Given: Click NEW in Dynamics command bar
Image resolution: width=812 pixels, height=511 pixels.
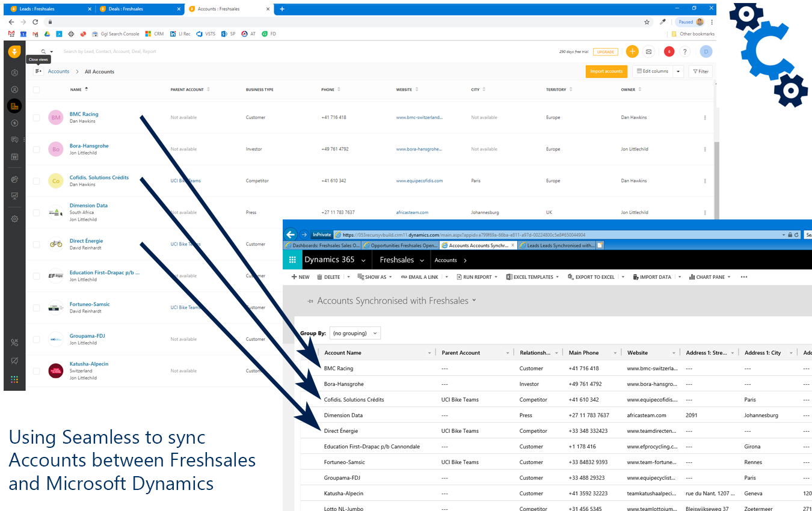Looking at the screenshot, I should 300,277.
